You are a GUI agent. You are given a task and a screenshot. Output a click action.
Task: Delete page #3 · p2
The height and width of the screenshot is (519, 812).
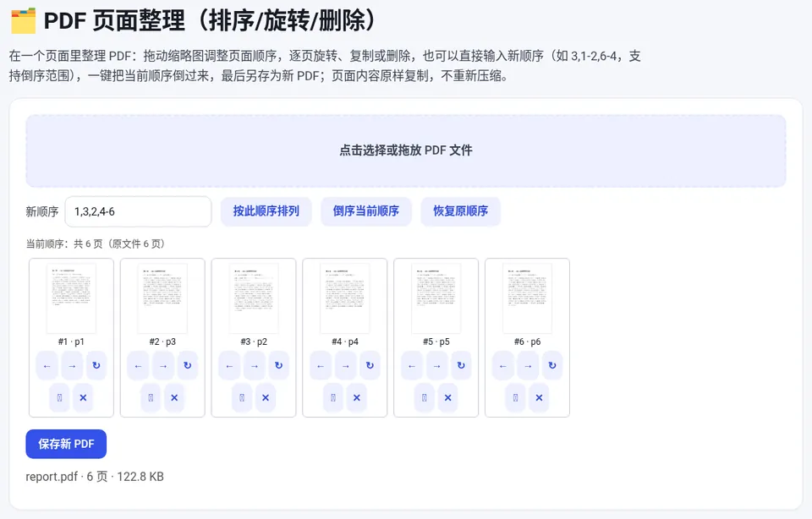(265, 398)
